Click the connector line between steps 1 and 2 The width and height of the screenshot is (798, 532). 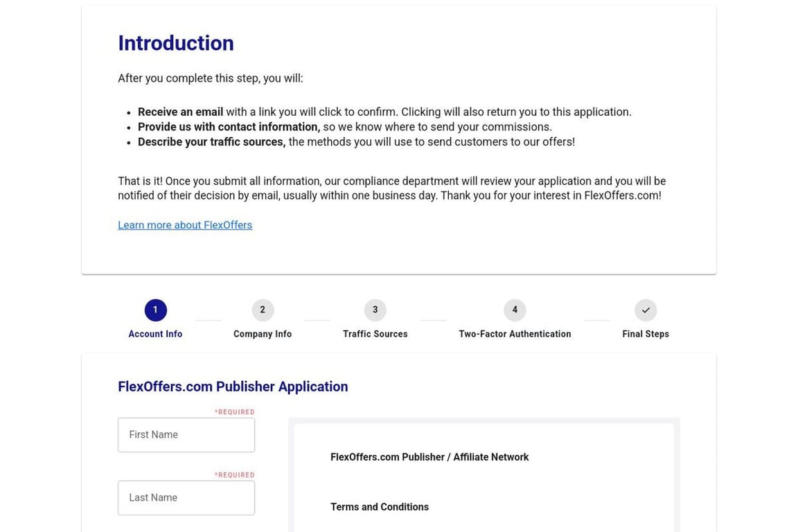tap(208, 319)
